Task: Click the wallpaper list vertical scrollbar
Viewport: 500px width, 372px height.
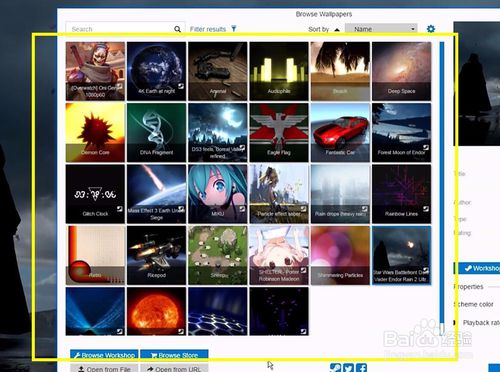Action: click(x=442, y=188)
